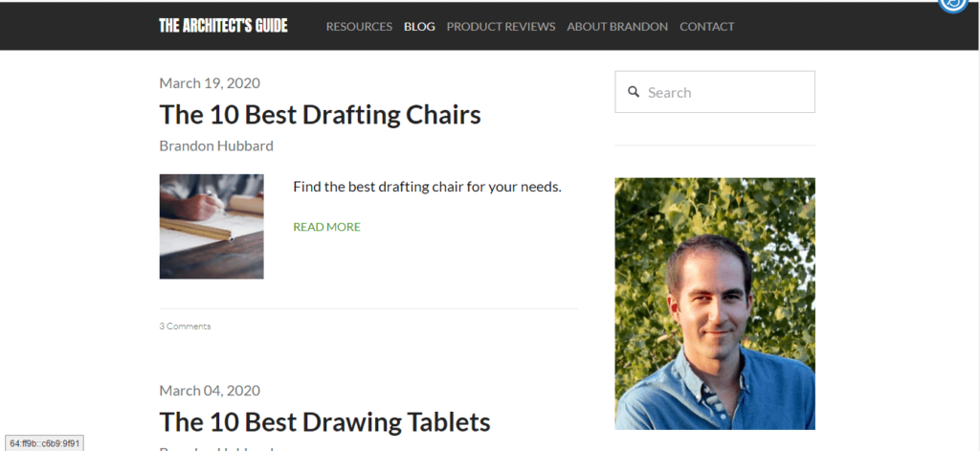Open "The 10 Best Drafting Chairs" article title

[x=320, y=115]
